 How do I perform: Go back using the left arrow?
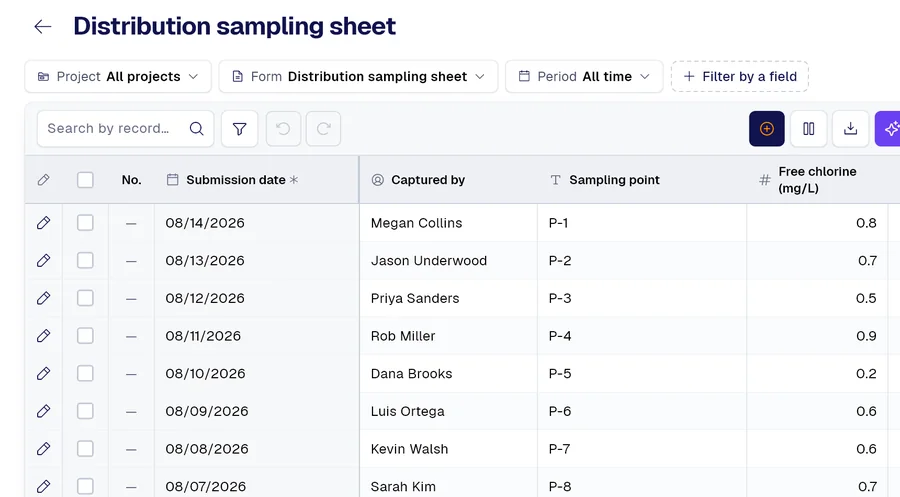coord(43,26)
